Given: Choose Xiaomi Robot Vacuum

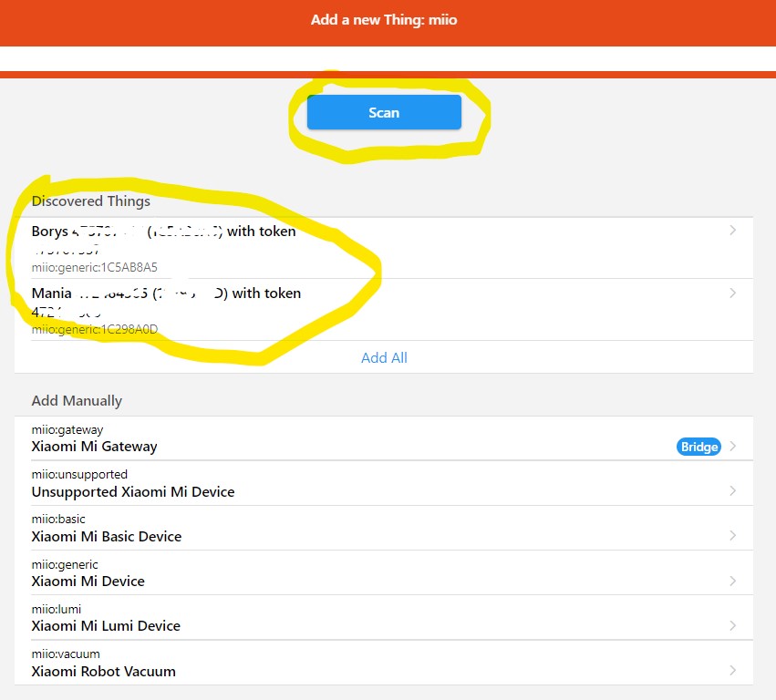Looking at the screenshot, I should click(103, 672).
